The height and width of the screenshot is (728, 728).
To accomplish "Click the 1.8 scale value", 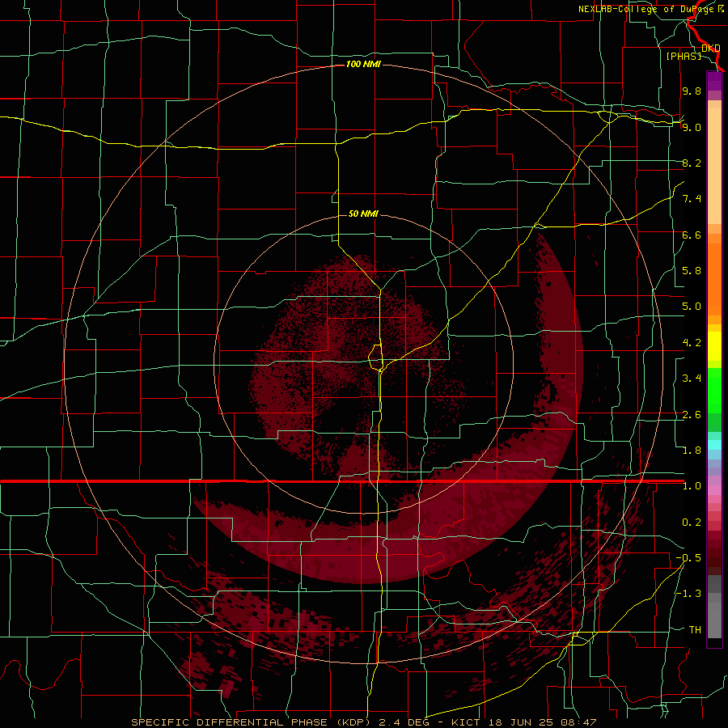I will tap(692, 451).
